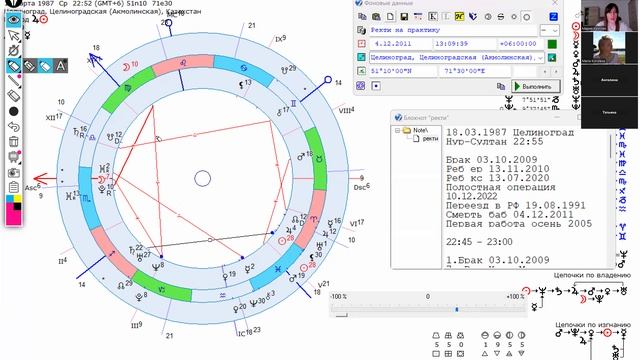Click the undo arrow in annotation toolbar

point(14,127)
